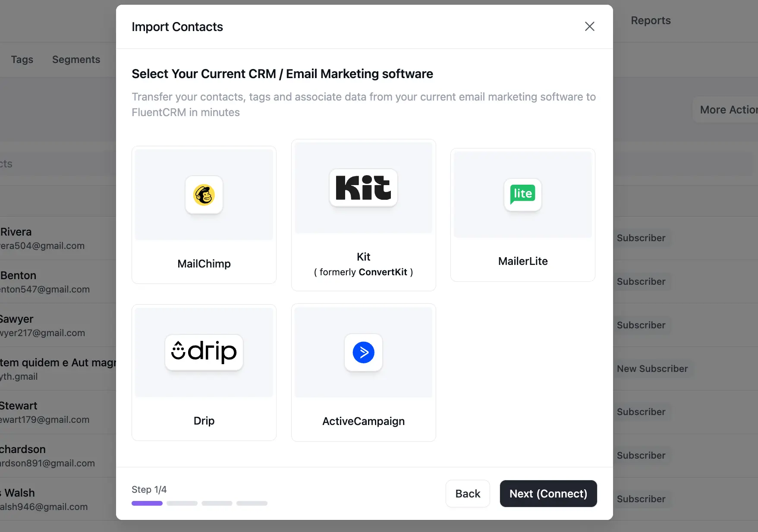Screen dimensions: 758x532
Task: Choose the Kit logo icon
Action: click(363, 188)
